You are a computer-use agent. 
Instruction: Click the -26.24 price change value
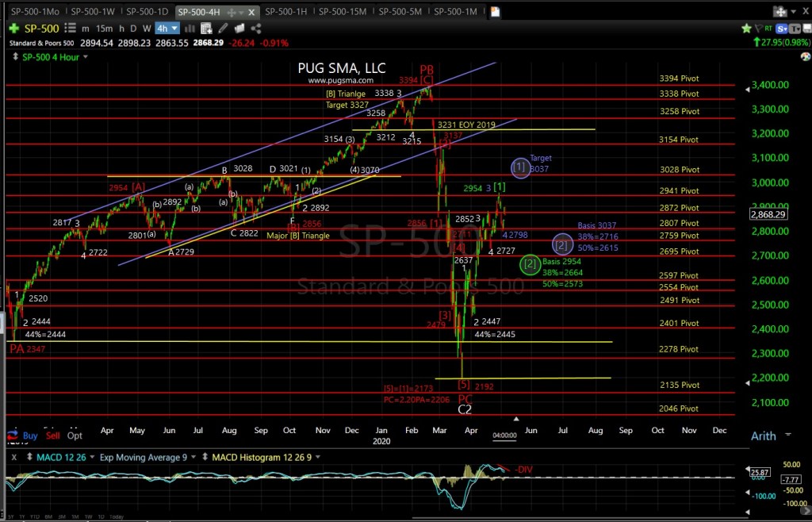pyautogui.click(x=239, y=43)
